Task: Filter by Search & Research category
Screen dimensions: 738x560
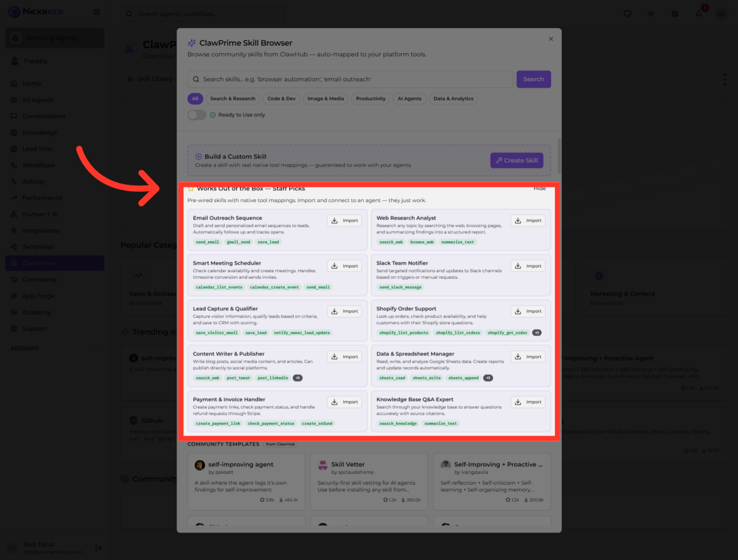Action: pyautogui.click(x=233, y=99)
